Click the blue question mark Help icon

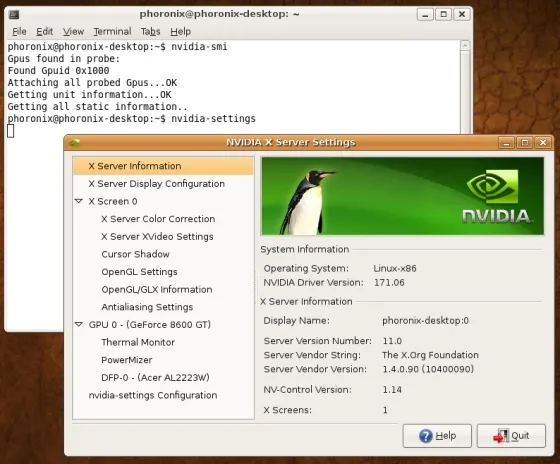[x=426, y=436]
